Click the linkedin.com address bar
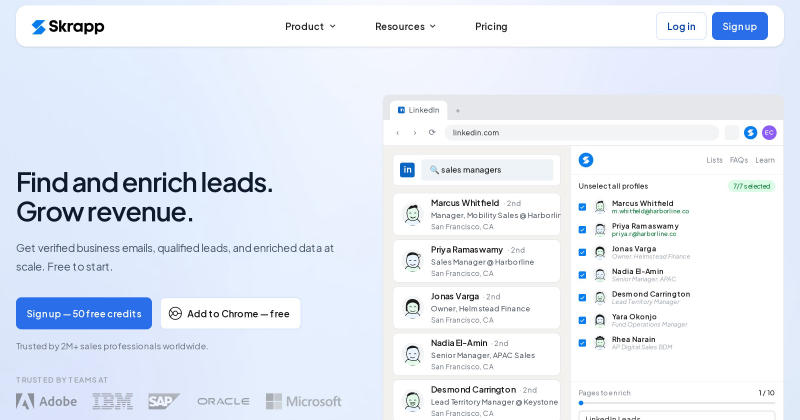 tap(582, 133)
